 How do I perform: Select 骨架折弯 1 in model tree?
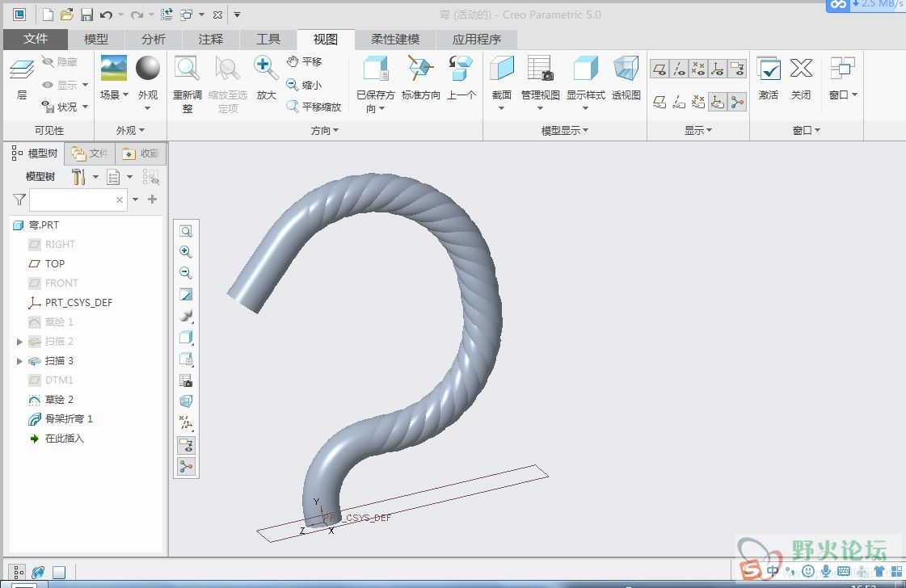pyautogui.click(x=61, y=418)
